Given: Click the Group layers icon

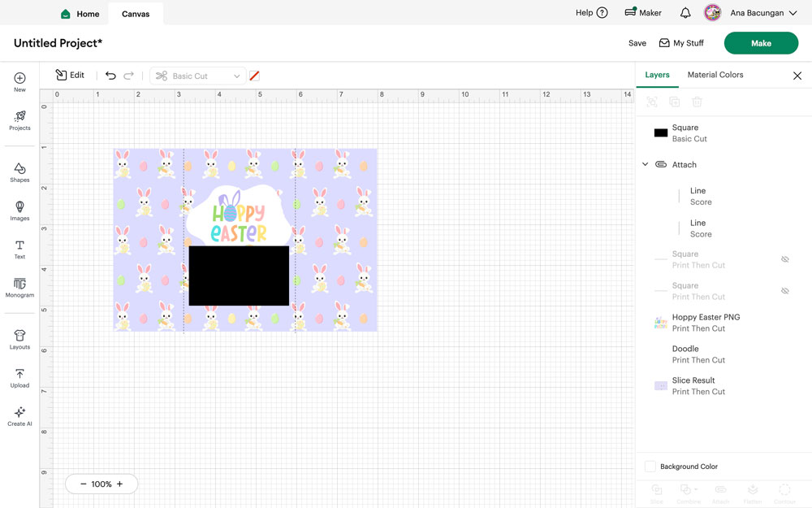Looking at the screenshot, I should pyautogui.click(x=652, y=102).
